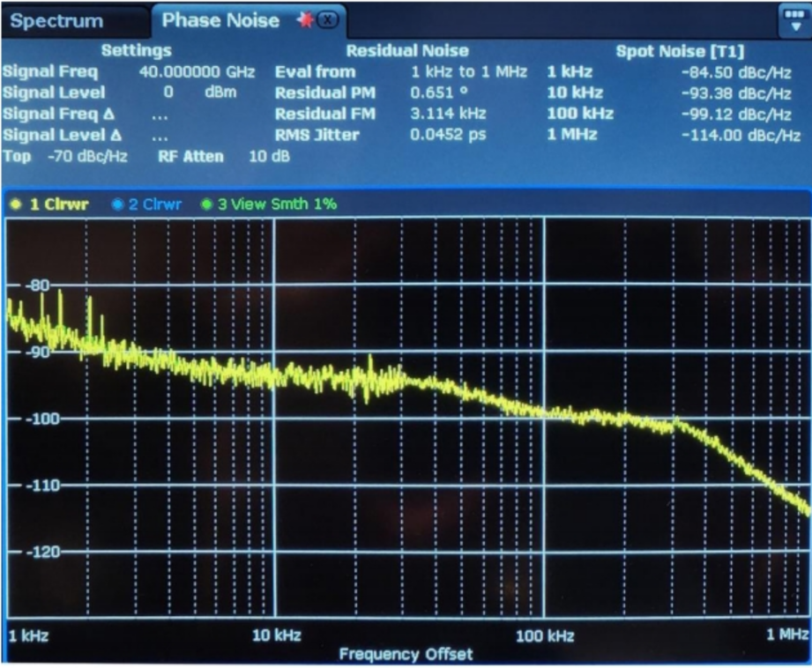Click the 1 kHz spot noise value -84.50 dBc/Hz
The image size is (812, 668).
click(736, 72)
